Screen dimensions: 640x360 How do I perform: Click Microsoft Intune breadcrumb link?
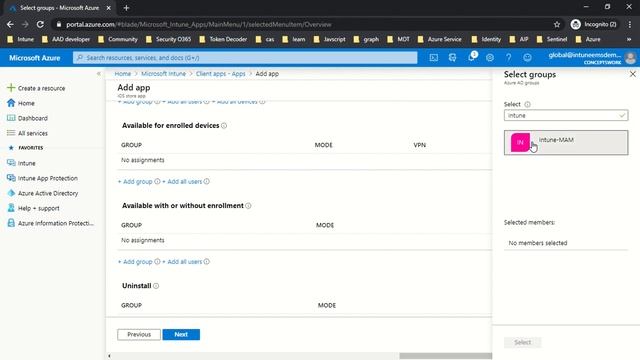(x=163, y=74)
